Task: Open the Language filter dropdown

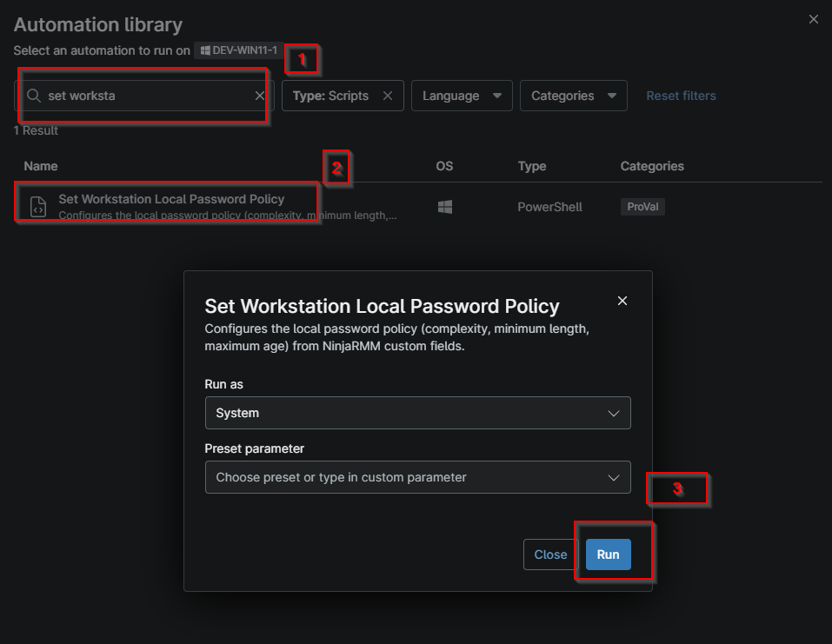Action: coord(462,96)
